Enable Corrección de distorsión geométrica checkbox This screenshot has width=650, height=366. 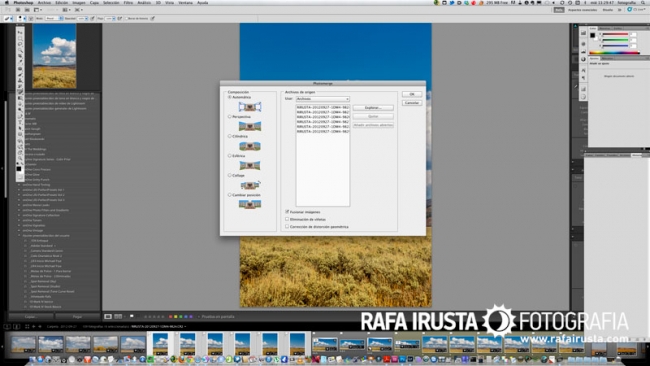(287, 226)
